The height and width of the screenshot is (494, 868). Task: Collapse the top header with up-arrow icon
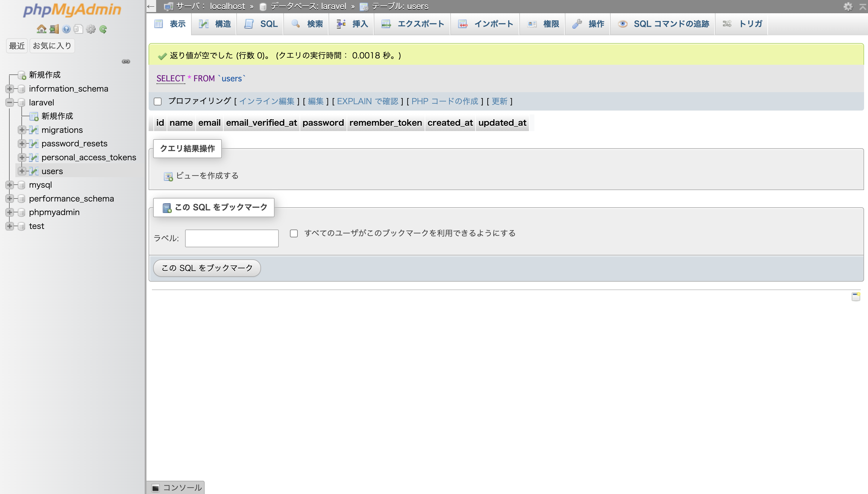(863, 6)
